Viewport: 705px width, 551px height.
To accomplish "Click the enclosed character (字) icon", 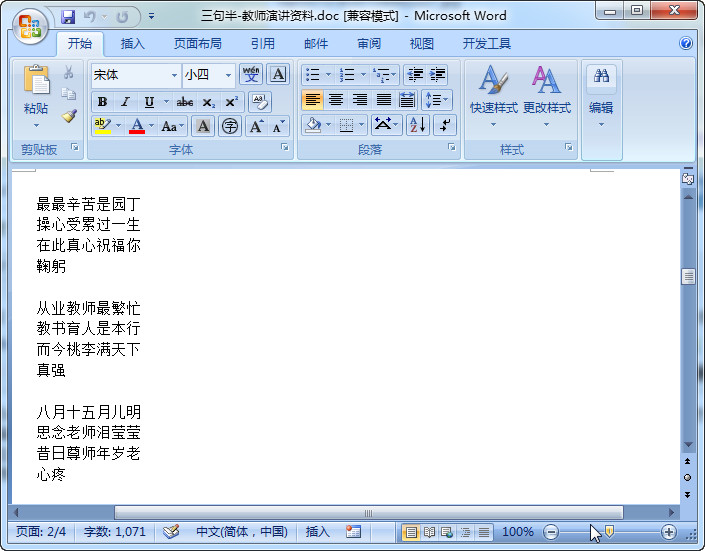I will point(230,126).
